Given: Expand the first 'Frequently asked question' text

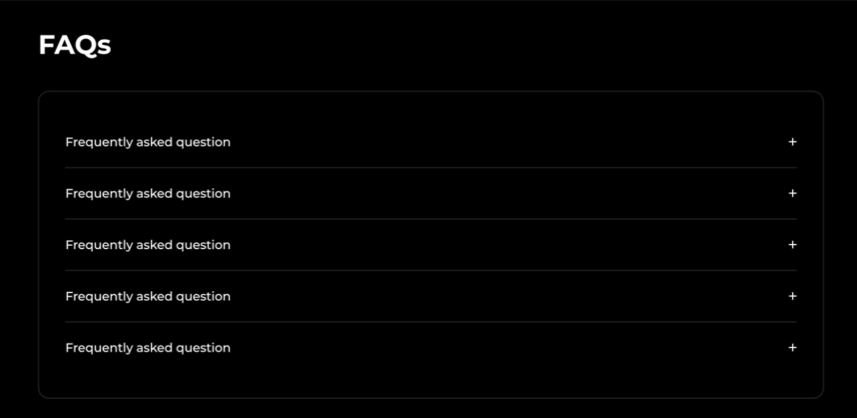Looking at the screenshot, I should pos(148,142).
